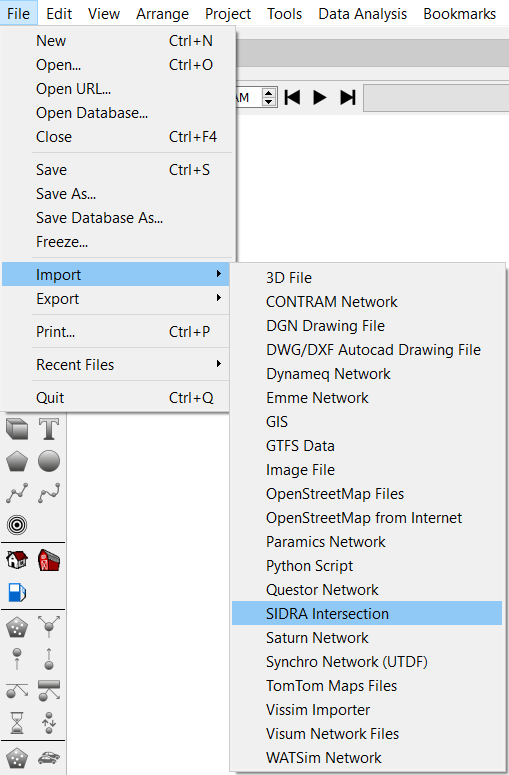Click the hourglass tool icon
The height and width of the screenshot is (775, 509).
click(17, 723)
